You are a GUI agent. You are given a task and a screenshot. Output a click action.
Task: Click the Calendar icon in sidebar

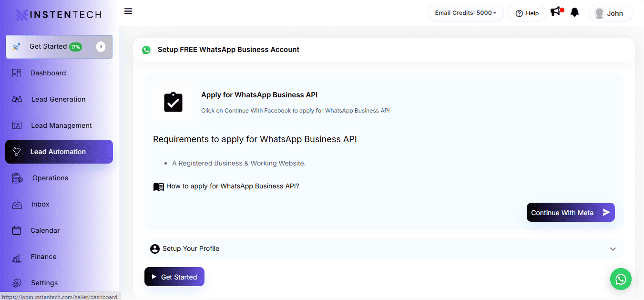tap(17, 230)
